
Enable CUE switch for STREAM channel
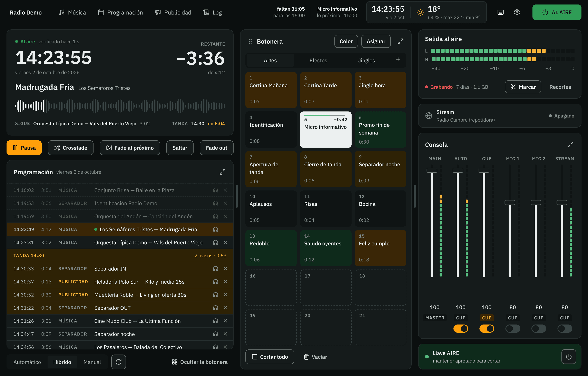565,329
